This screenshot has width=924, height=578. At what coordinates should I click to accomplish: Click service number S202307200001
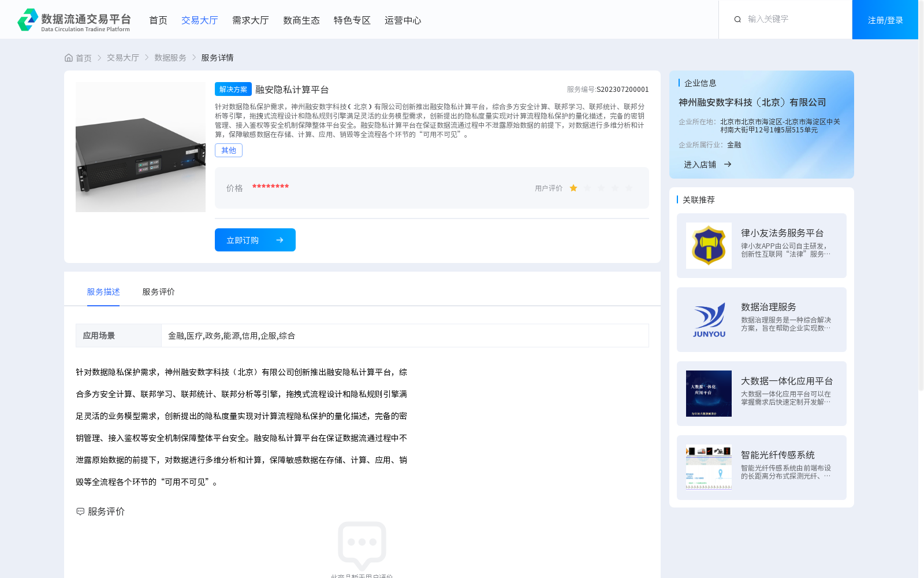click(x=623, y=90)
